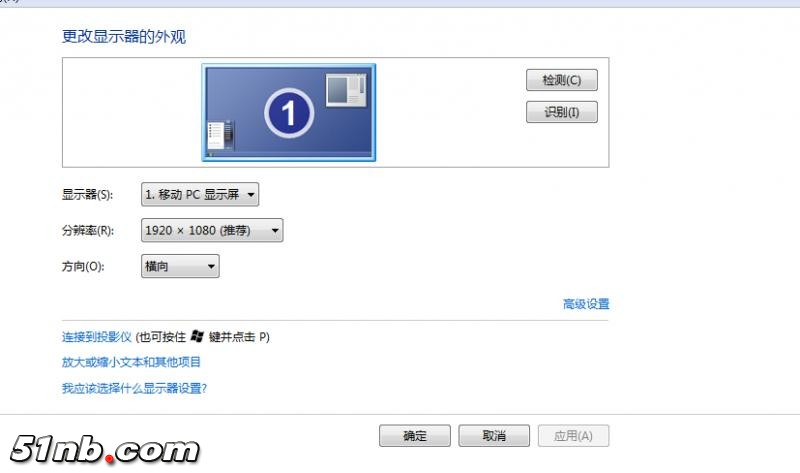Click the circled number 1 icon
The image size is (800, 473).
pyautogui.click(x=289, y=113)
